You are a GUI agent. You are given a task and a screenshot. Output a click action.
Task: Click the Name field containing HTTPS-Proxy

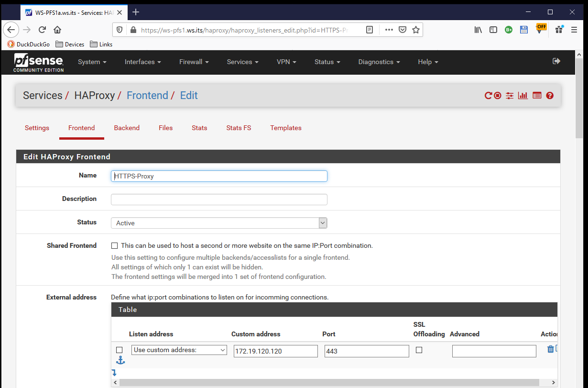coord(219,176)
